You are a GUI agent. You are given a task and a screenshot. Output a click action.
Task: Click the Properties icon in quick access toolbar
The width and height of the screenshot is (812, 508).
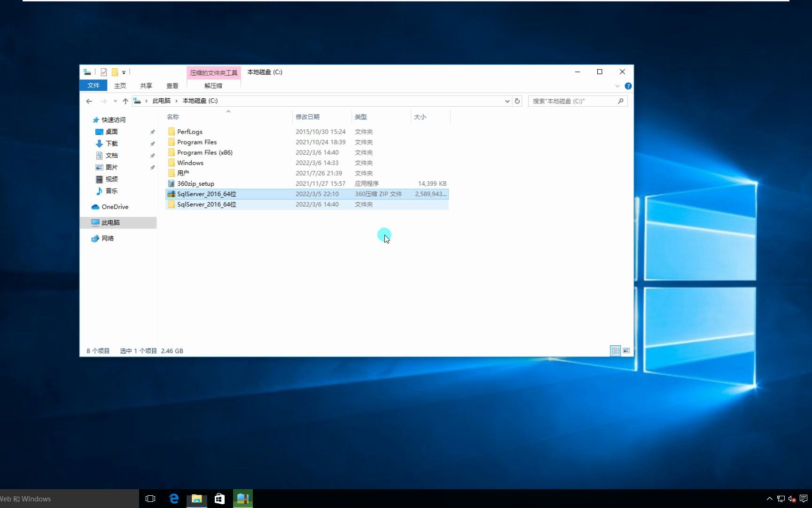[104, 72]
